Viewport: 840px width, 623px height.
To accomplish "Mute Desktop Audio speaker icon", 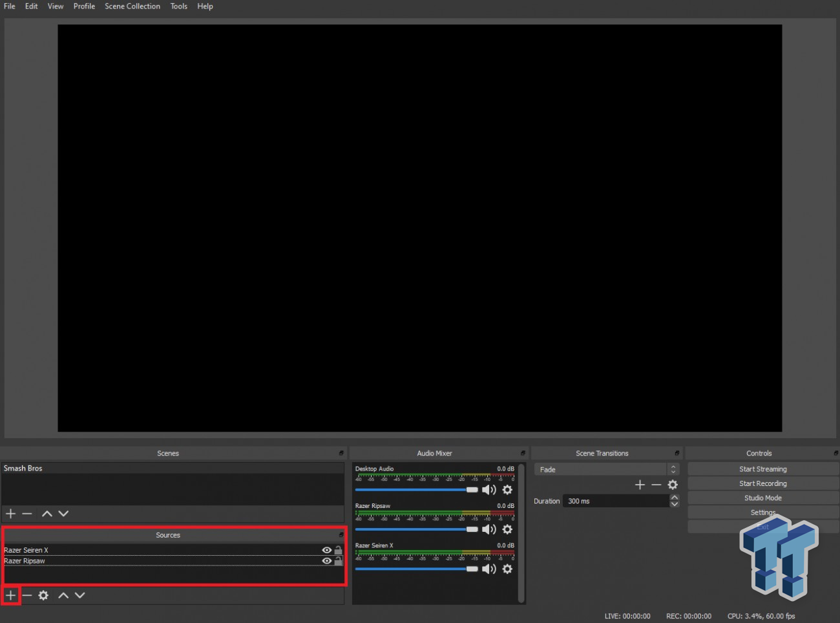I will pyautogui.click(x=489, y=490).
